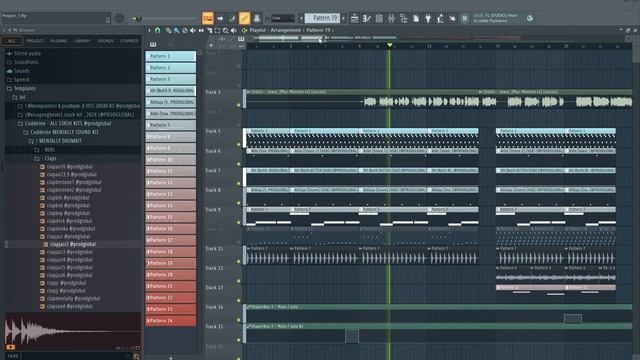Image resolution: width=640 pixels, height=360 pixels.
Task: Open the Mixer view from the toolbar
Action: pyautogui.click(x=391, y=18)
